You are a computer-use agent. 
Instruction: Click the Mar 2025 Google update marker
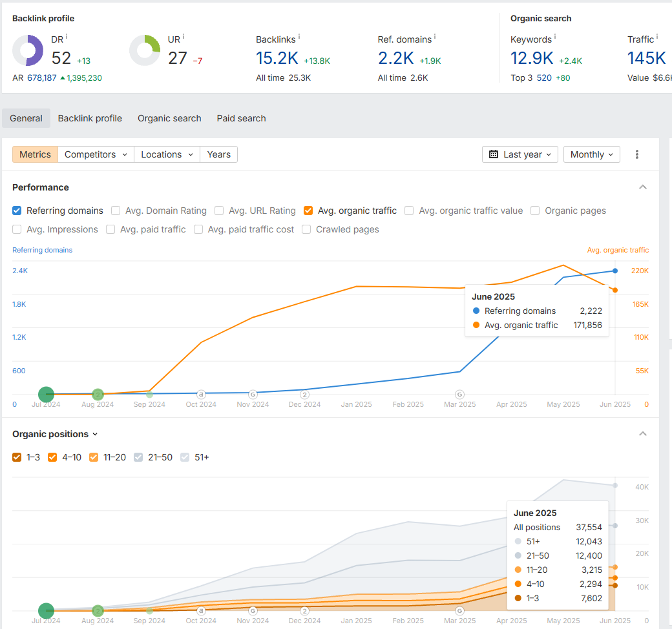[x=459, y=394]
